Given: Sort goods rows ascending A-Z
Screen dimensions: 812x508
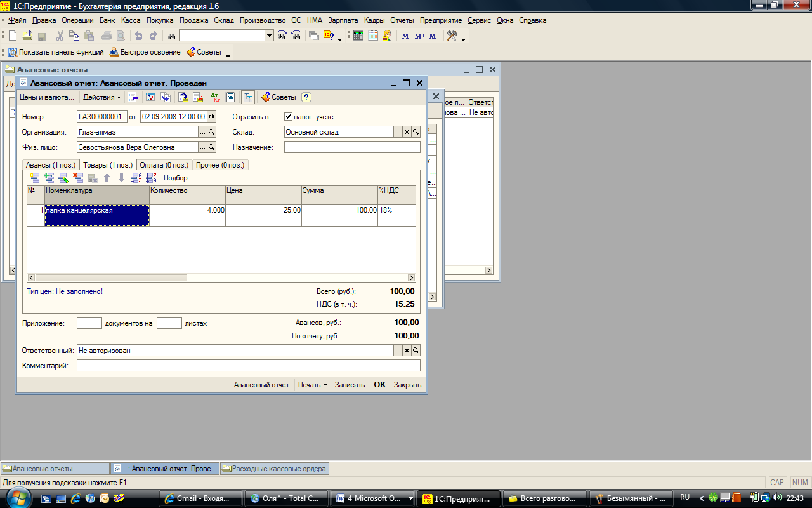Looking at the screenshot, I should (136, 178).
